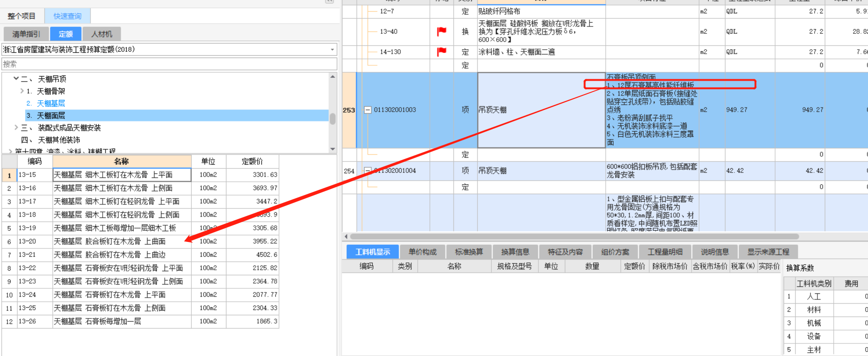This screenshot has height=356, width=868.
Task: Select tree item 2. 天棚基层
Action: coord(46,103)
